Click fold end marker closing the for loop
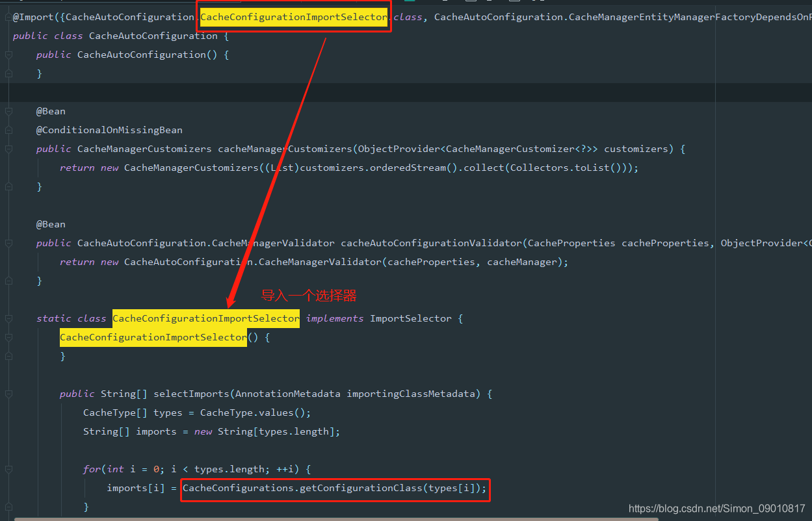This screenshot has height=521, width=812. (x=8, y=507)
